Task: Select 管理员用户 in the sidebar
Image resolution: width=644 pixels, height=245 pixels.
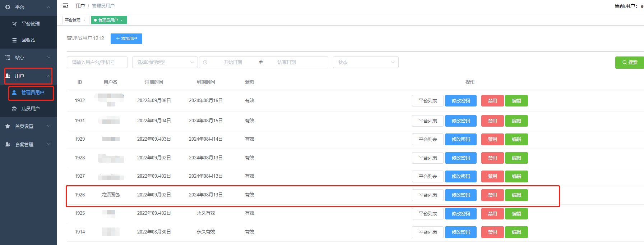Action: tap(32, 92)
